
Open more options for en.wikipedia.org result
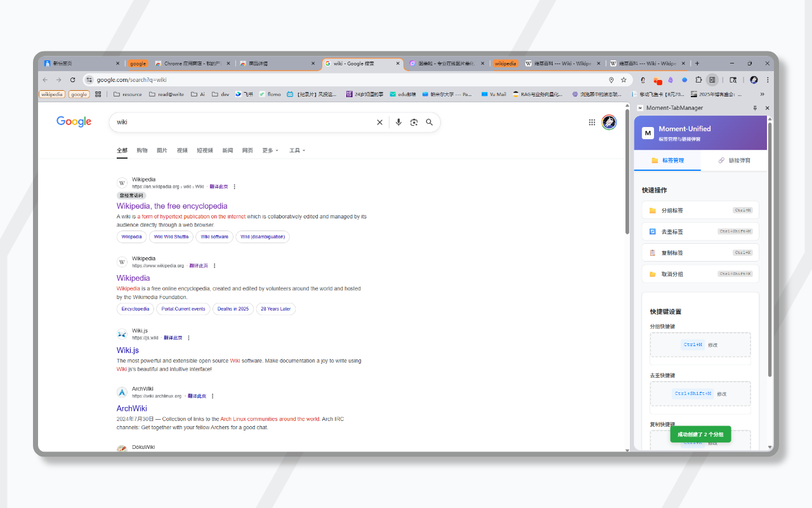[x=235, y=187]
